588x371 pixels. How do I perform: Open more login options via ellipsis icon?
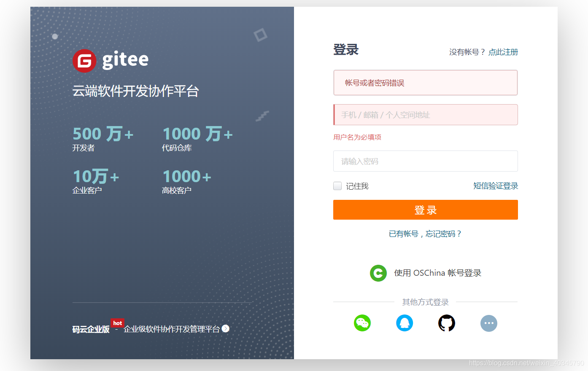point(488,323)
